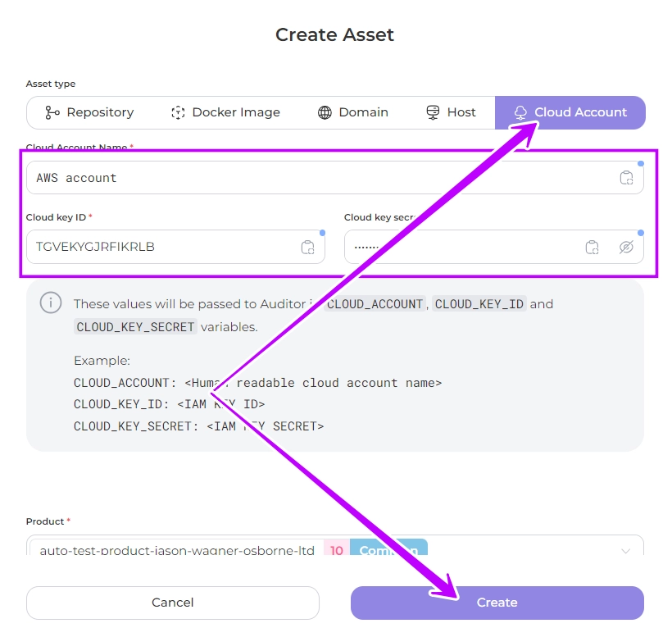Select the Repository asset type tab
The image size is (672, 637).
(x=89, y=112)
